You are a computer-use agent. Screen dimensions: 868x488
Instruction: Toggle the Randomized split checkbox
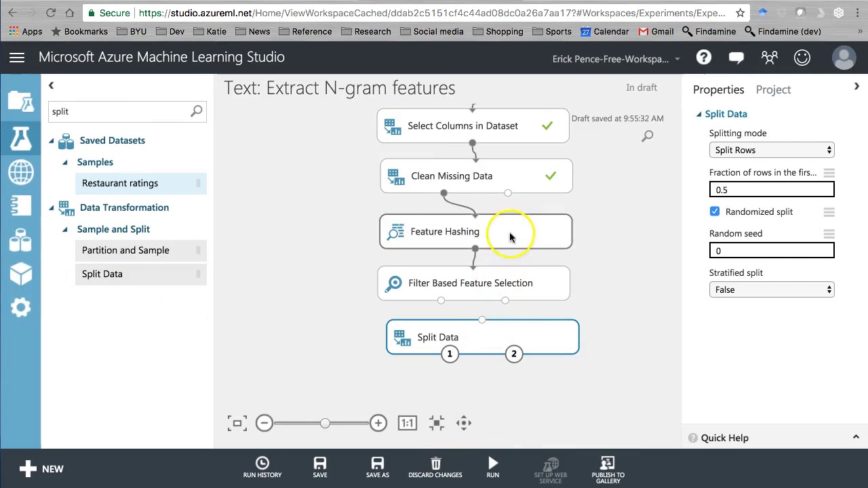(x=715, y=211)
